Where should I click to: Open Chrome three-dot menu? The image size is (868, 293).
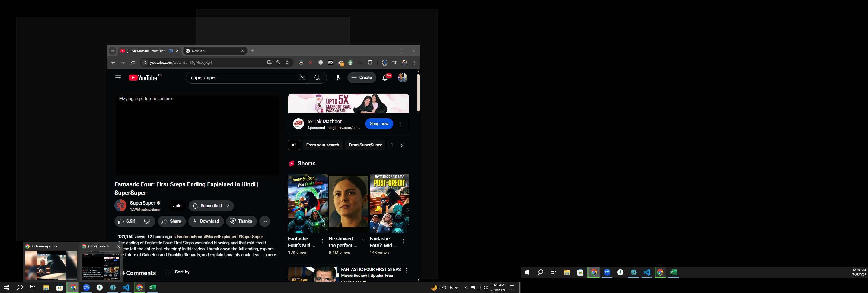point(414,63)
